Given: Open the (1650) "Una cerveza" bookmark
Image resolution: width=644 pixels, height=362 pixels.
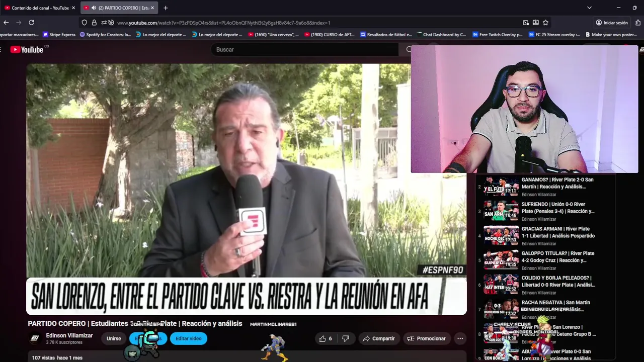Looking at the screenshot, I should 274,35.
